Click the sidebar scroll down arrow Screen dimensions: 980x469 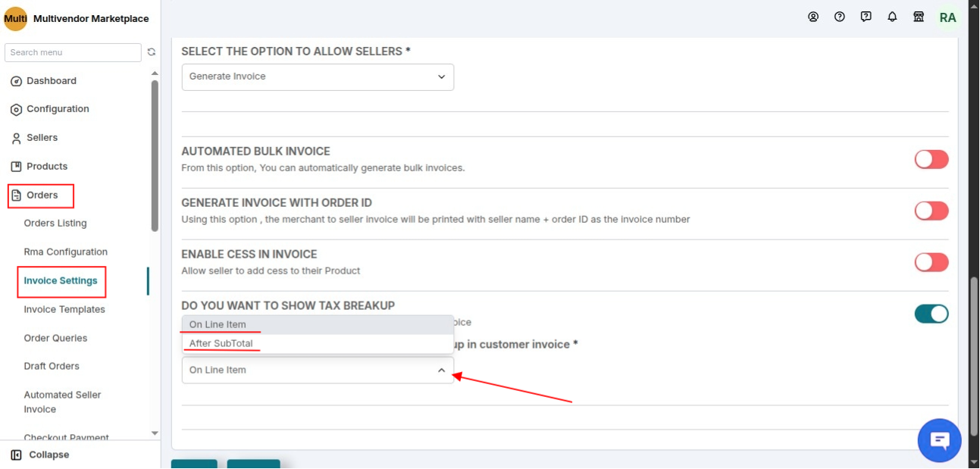click(155, 433)
